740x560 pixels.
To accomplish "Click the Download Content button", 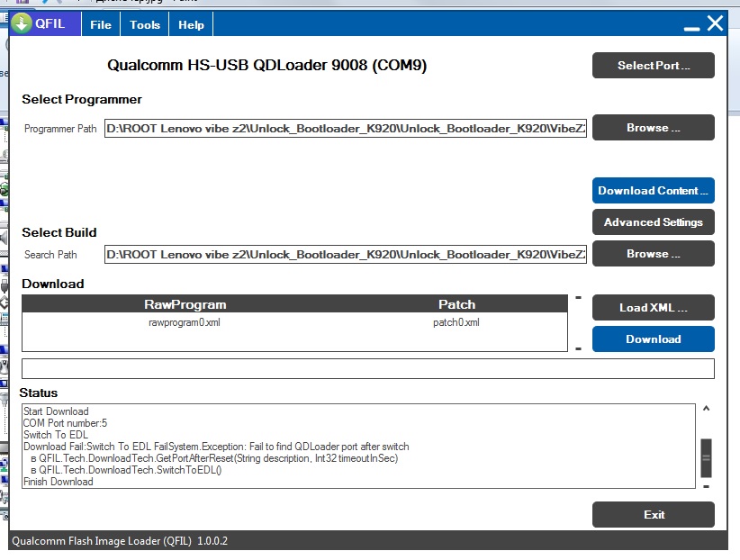I will 654,190.
